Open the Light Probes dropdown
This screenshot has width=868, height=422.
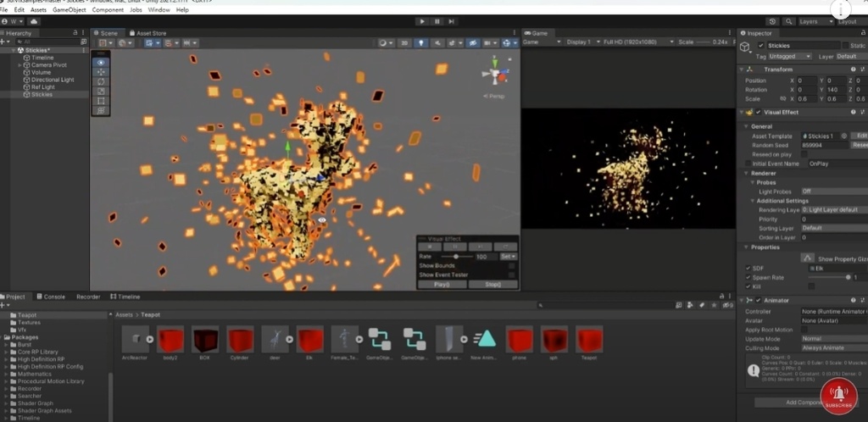tap(834, 192)
